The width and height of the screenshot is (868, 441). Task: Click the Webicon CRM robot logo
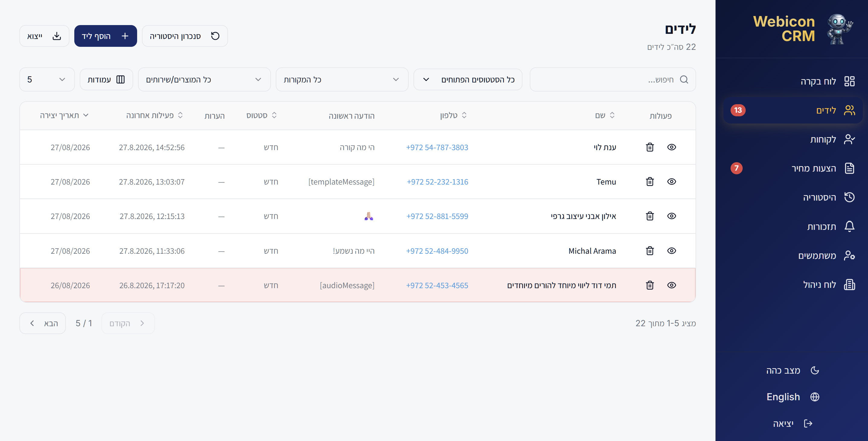pyautogui.click(x=839, y=29)
